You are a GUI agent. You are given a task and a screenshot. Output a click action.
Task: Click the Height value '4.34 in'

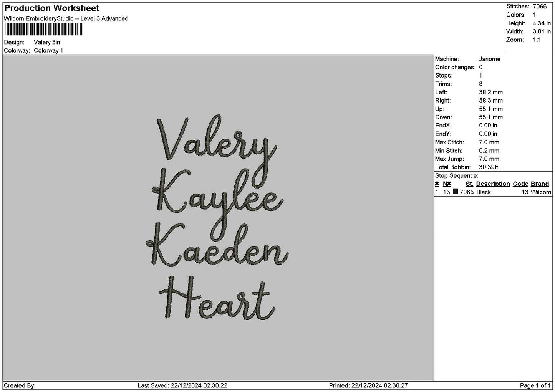click(x=542, y=23)
